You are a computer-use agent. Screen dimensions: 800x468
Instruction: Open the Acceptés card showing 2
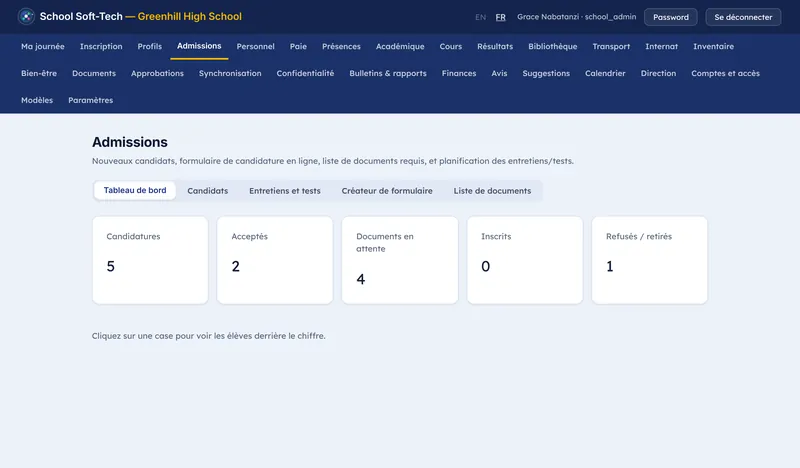[x=275, y=260]
